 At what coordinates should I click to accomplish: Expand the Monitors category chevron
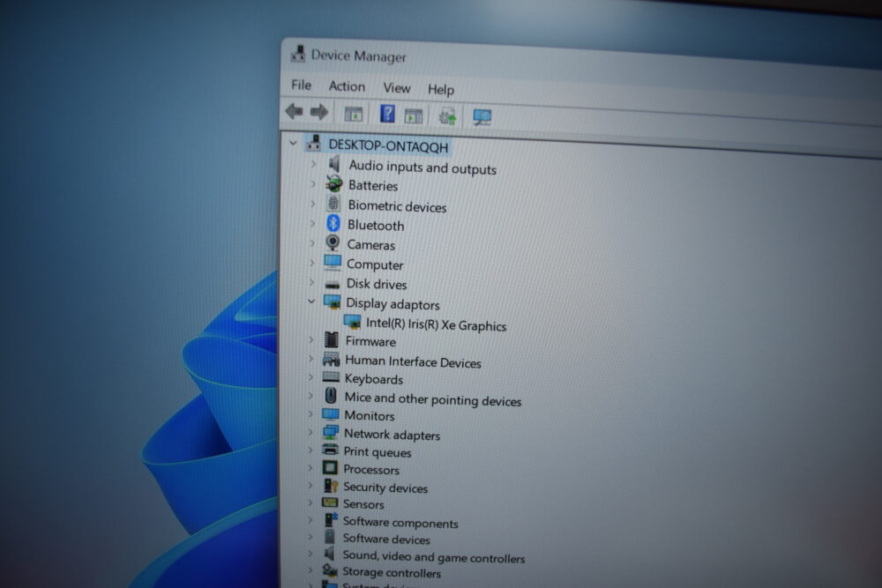click(310, 414)
